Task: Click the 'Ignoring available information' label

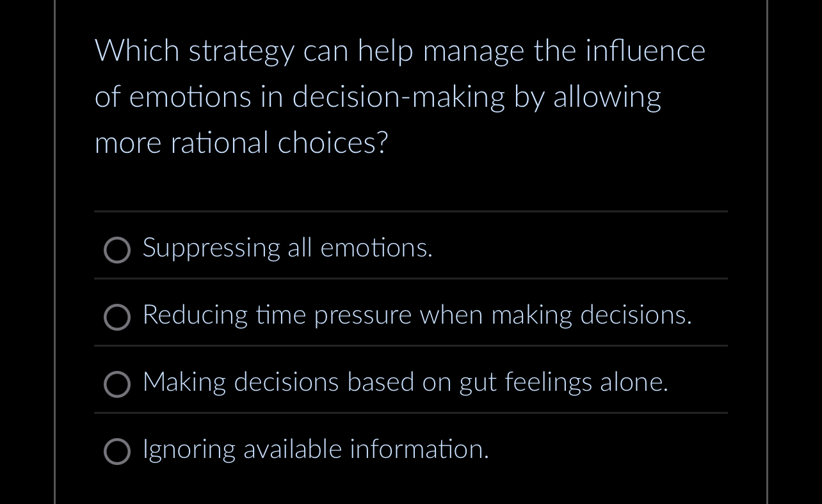Action: coord(316,450)
